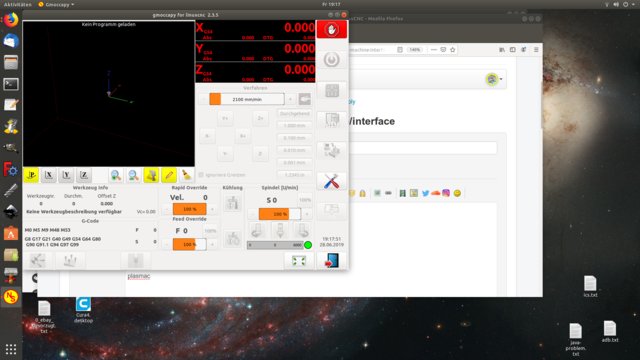Jog the X- axis button

coord(207,136)
